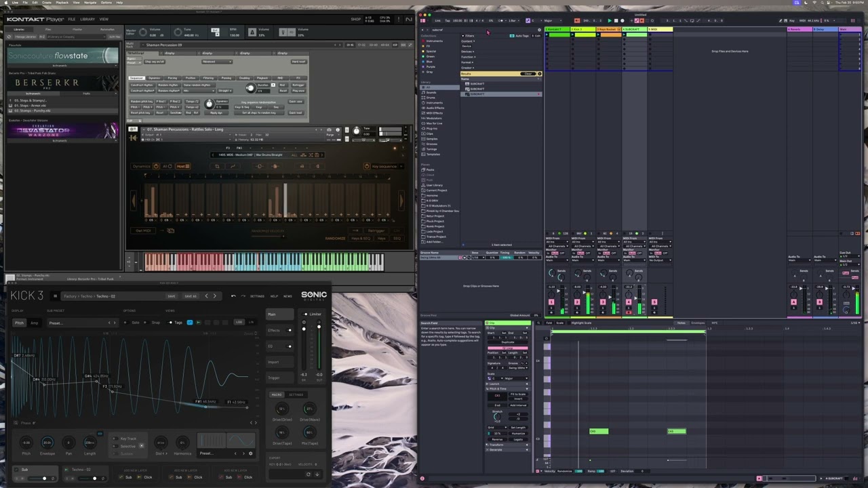This screenshot has width=868, height=488.
Task: Click the redo arrow in Kick 3
Action: click(242, 296)
